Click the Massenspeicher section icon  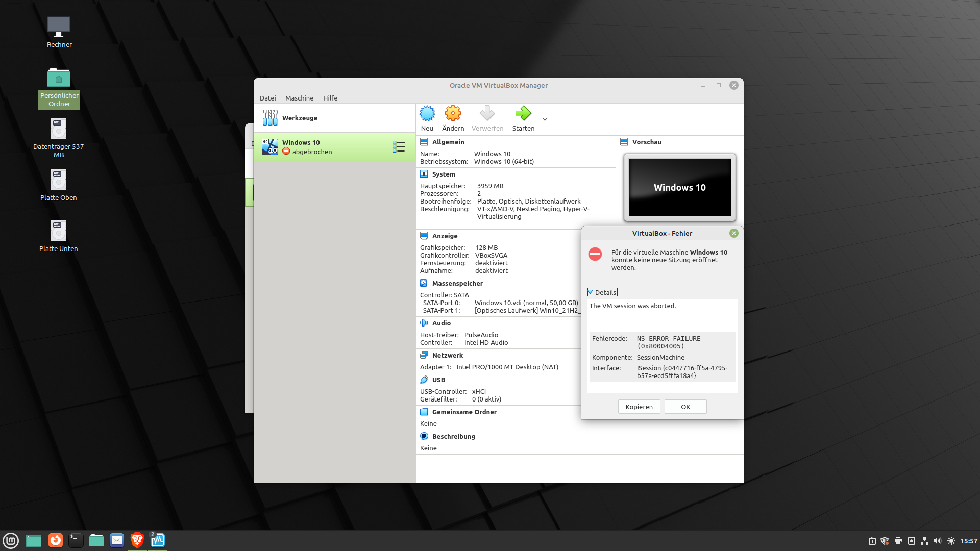(x=424, y=283)
